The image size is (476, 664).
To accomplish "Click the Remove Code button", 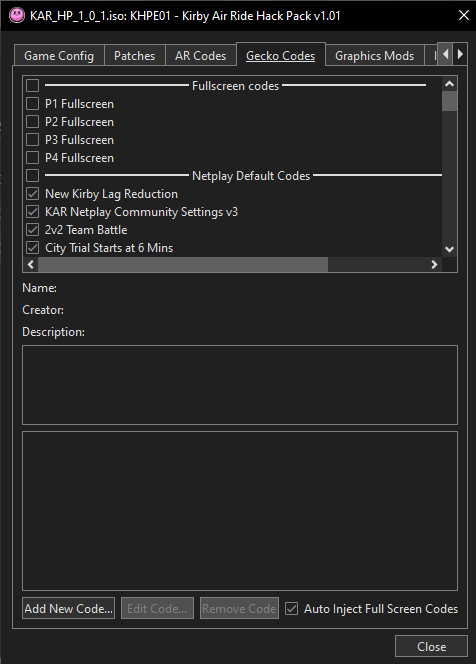I will pos(239,608).
